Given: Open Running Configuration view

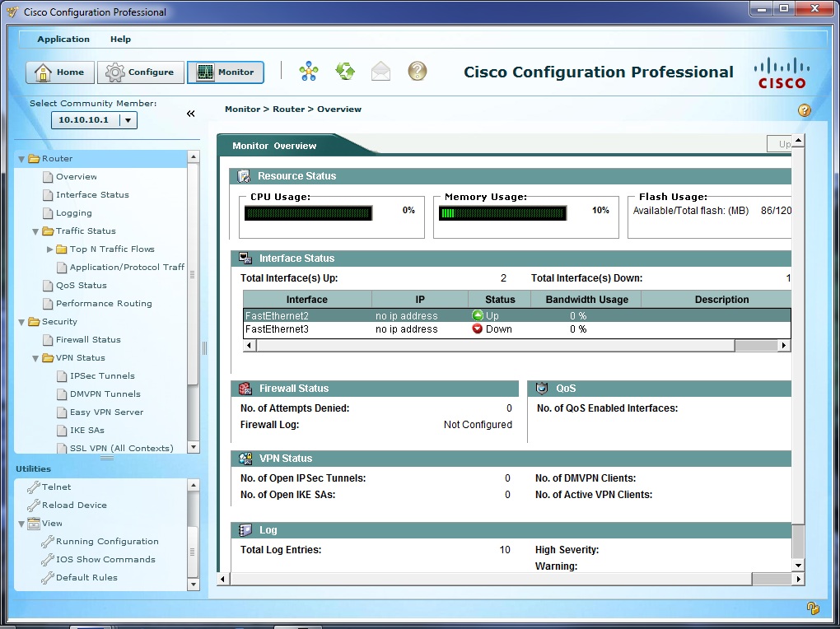Looking at the screenshot, I should coord(107,542).
